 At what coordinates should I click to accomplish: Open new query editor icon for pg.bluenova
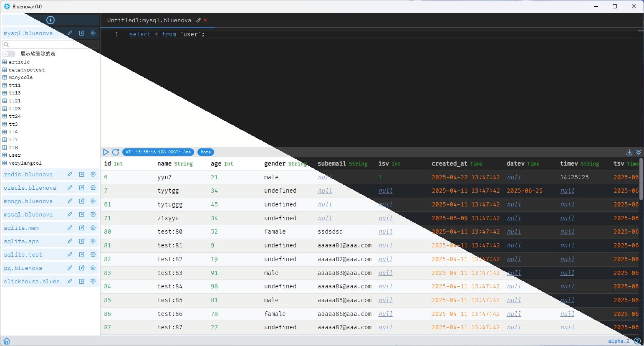(81, 268)
